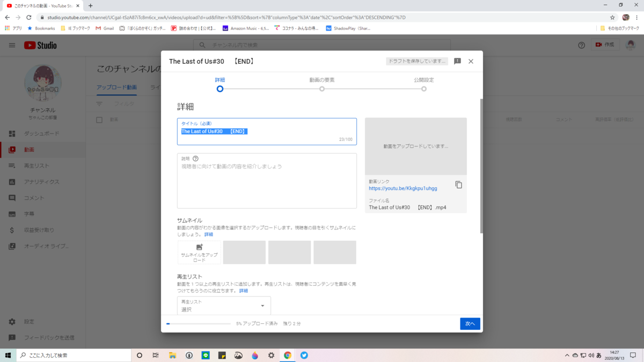Click the channel search box
The height and width of the screenshot is (362, 644).
click(322, 45)
